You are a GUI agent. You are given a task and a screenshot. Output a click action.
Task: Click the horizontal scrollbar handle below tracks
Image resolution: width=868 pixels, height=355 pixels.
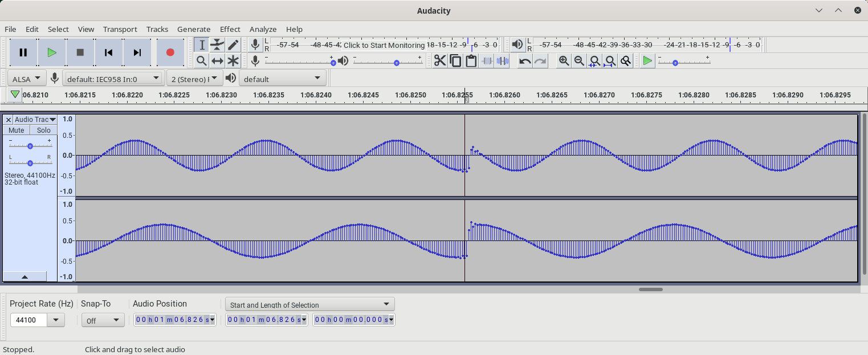click(650, 289)
